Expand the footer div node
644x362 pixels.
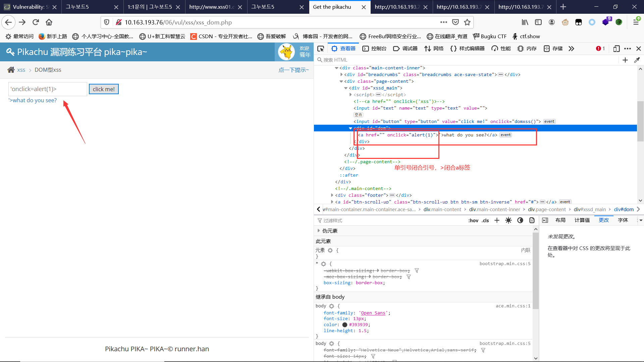332,195
